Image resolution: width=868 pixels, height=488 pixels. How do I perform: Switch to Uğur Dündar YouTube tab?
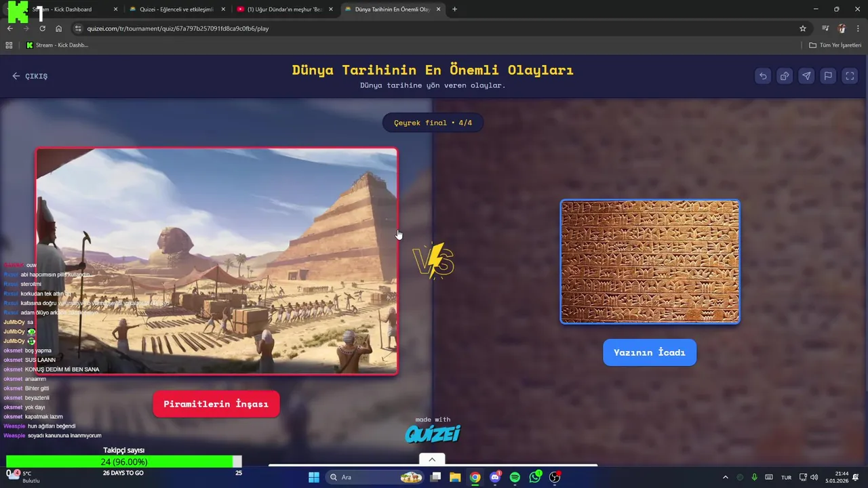tap(283, 9)
